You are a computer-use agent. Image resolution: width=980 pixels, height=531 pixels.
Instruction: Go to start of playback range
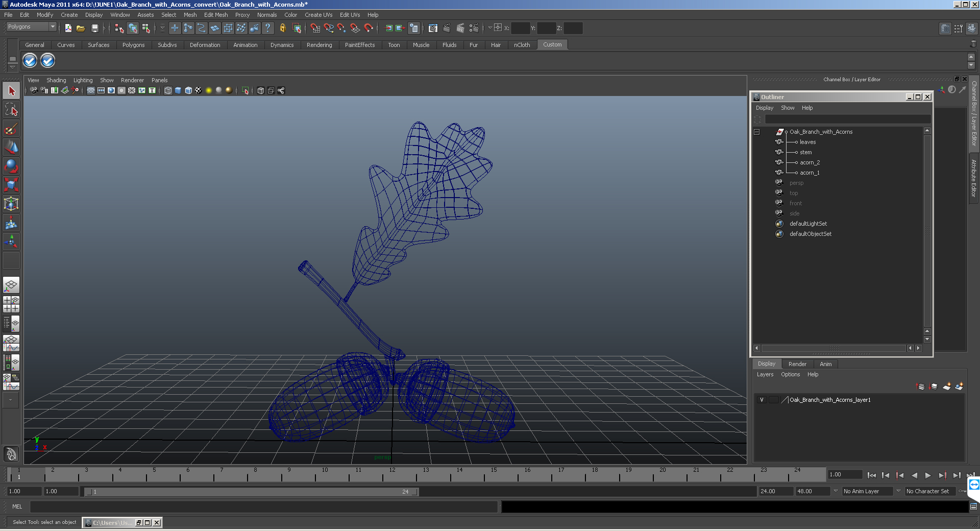tap(871, 475)
